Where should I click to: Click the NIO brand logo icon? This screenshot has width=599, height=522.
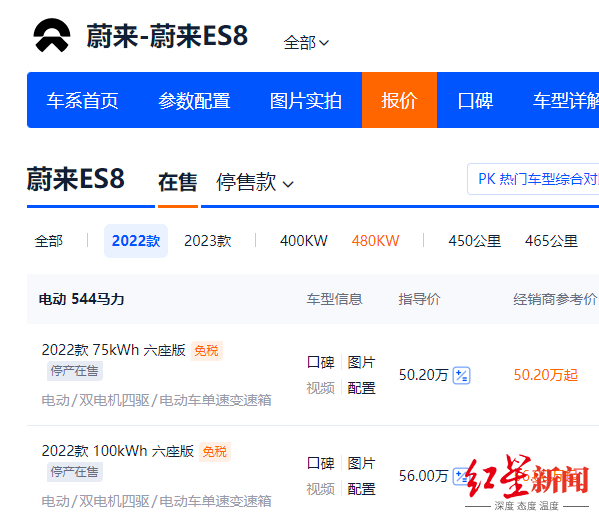click(x=52, y=36)
